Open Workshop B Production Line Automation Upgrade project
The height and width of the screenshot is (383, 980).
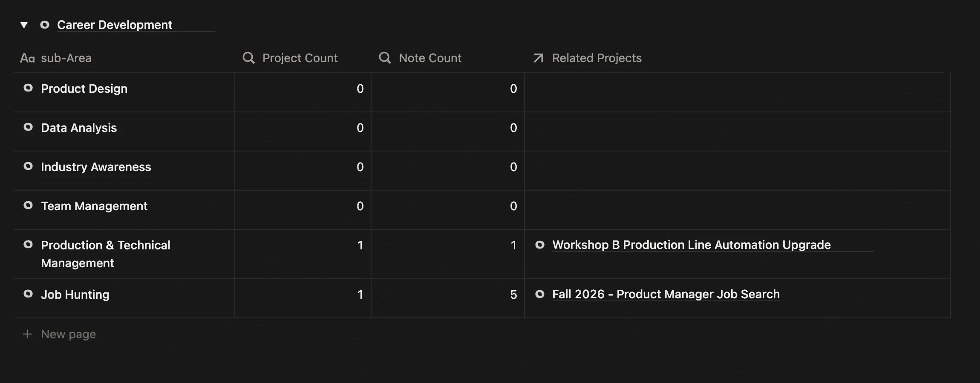click(691, 245)
